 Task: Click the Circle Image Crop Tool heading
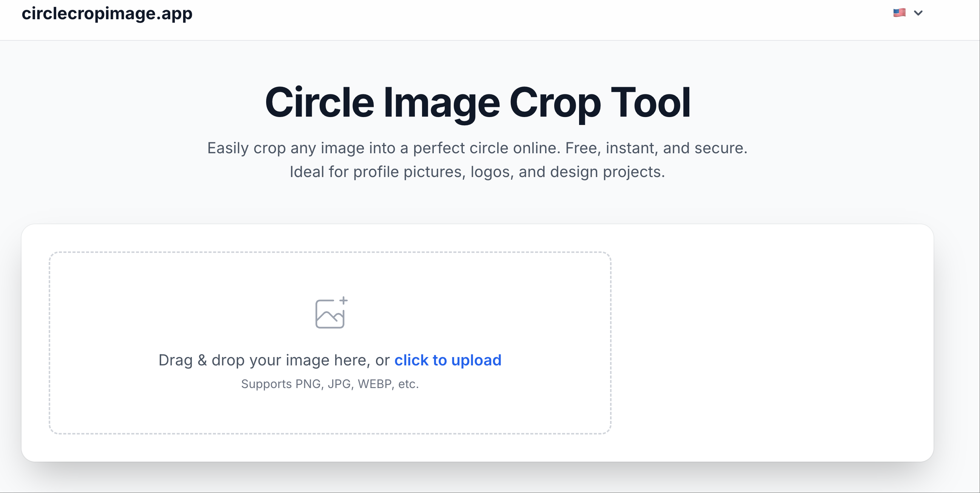[479, 103]
